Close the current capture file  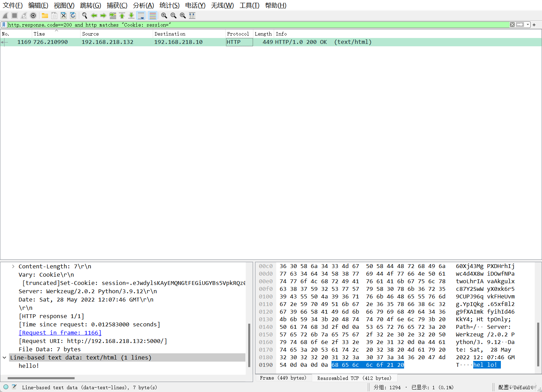point(64,16)
